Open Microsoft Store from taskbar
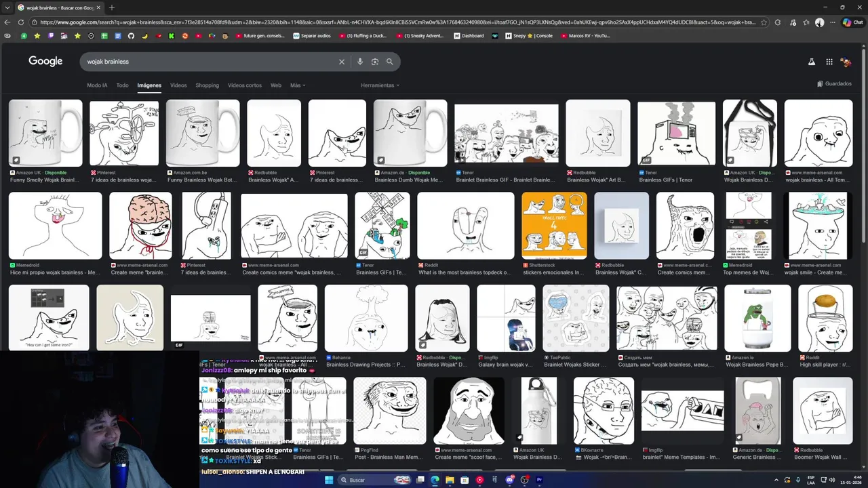Screen dimensions: 868x488 pyautogui.click(x=465, y=480)
